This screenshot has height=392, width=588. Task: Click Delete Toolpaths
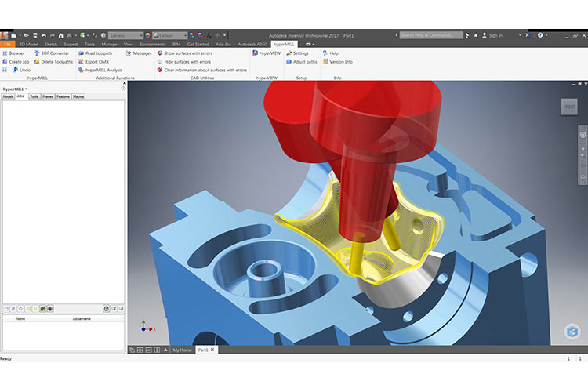click(53, 61)
